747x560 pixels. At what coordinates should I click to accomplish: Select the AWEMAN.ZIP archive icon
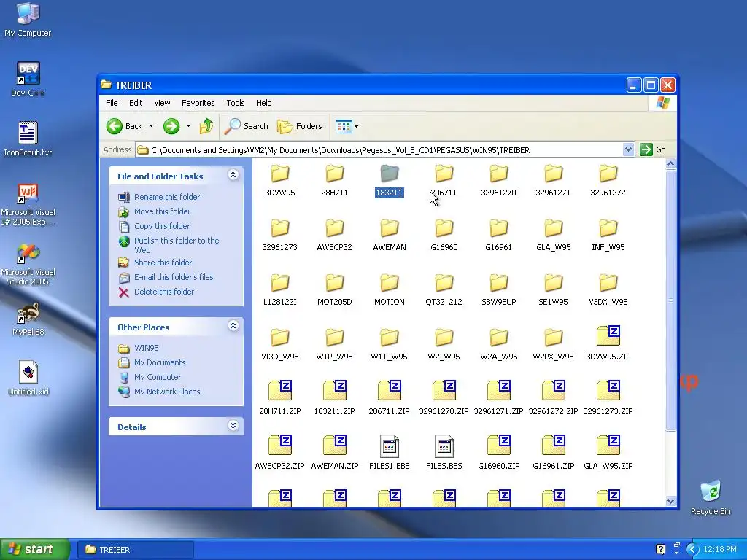tap(334, 446)
